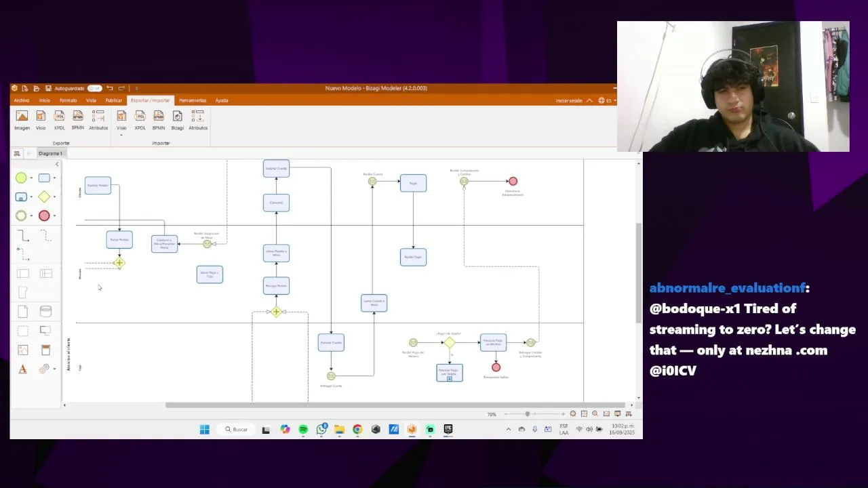Select the Group dashed-box artifact in palette
This screenshot has width=868, height=488.
coord(22,331)
